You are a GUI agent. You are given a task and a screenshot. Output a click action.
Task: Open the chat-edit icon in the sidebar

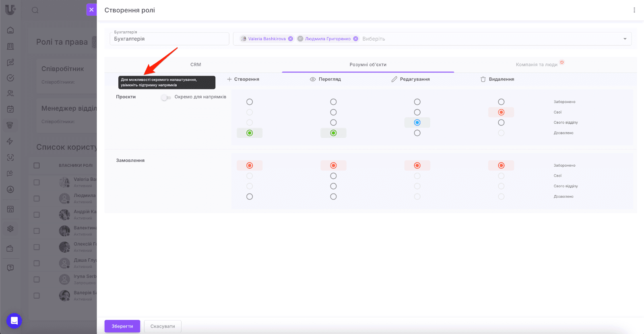[10, 173]
